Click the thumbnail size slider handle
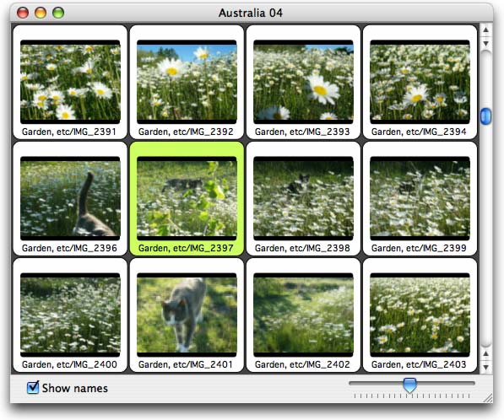Image resolution: width=504 pixels, height=420 pixels. (409, 385)
